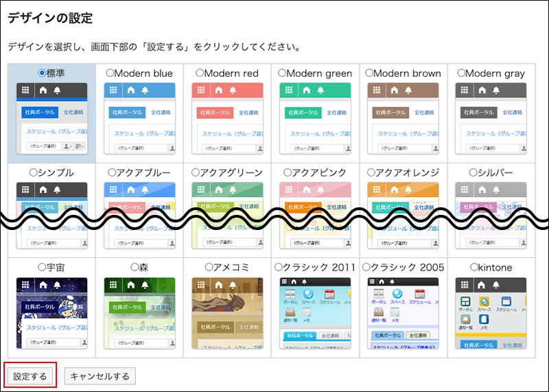Pick the Modern green design option
The height and width of the screenshot is (392, 549).
pos(282,73)
